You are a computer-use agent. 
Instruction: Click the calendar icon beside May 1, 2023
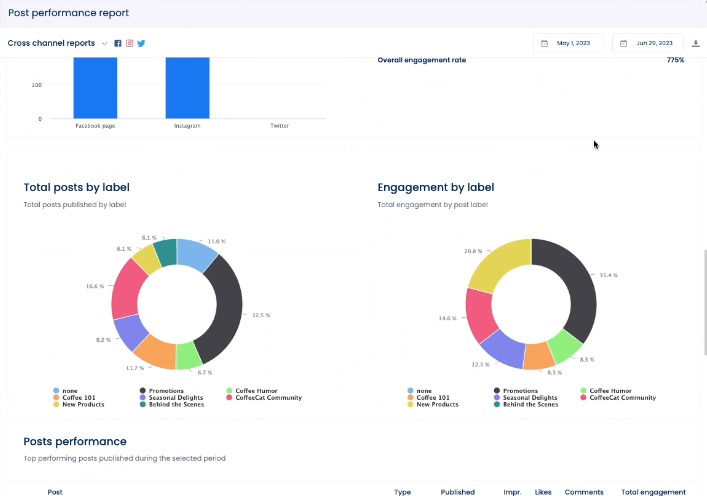(545, 44)
